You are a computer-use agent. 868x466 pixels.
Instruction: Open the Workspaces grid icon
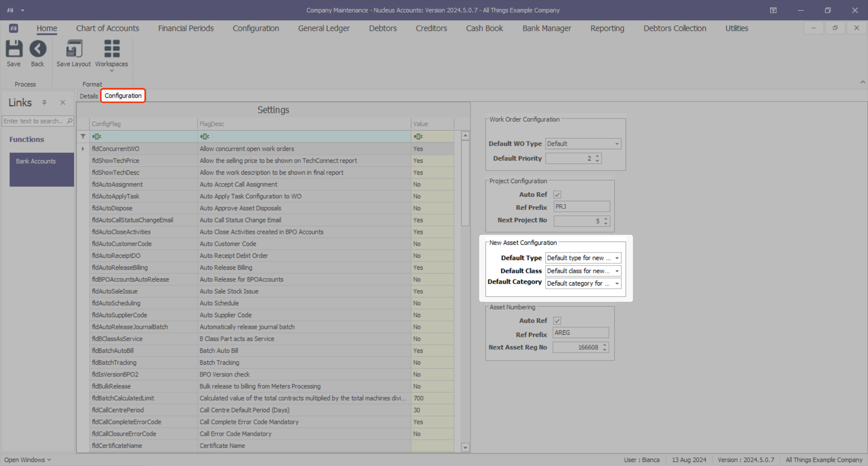(x=112, y=49)
